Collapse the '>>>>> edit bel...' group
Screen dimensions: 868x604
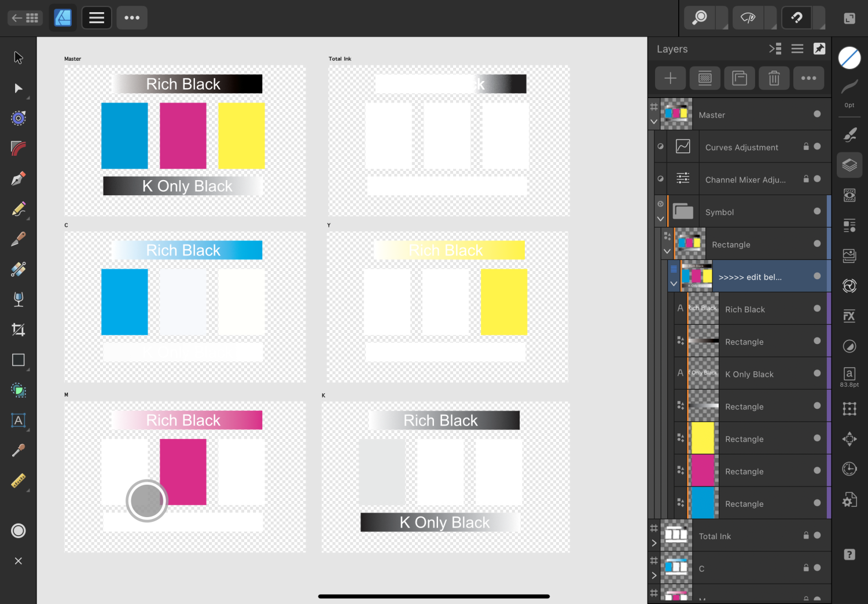[674, 283]
